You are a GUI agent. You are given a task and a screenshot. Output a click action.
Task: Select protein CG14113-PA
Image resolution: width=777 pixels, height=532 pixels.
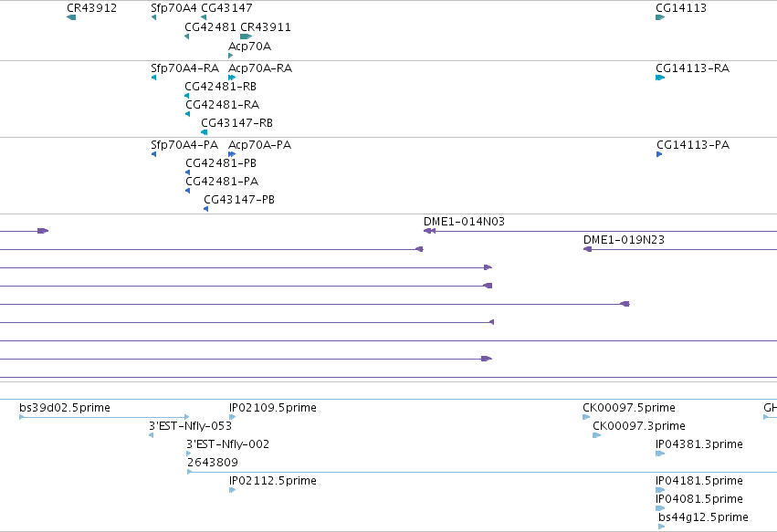pos(693,145)
